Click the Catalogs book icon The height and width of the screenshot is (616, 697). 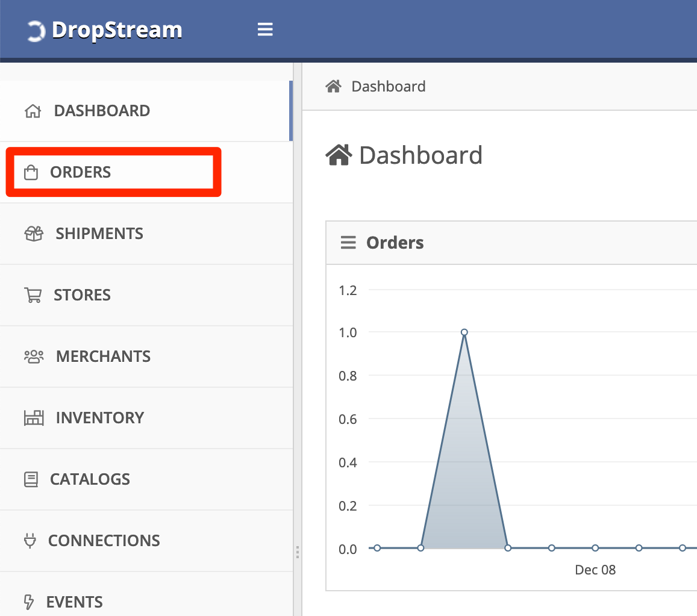coord(31,479)
